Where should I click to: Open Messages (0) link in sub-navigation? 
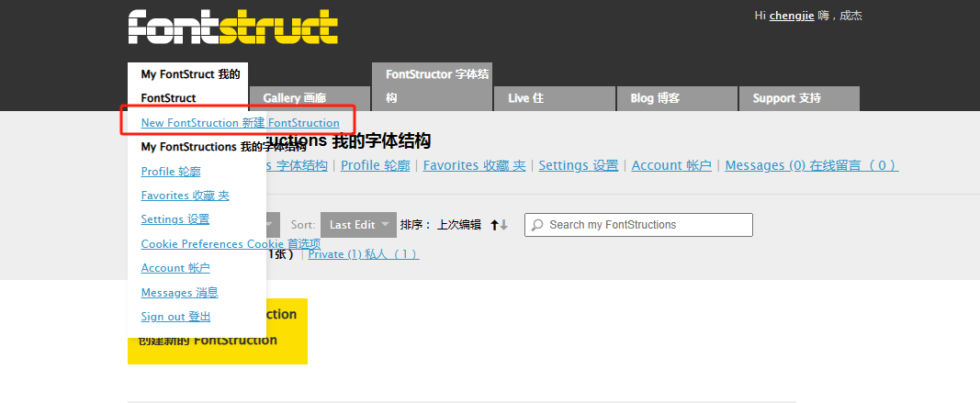pyautogui.click(x=811, y=165)
